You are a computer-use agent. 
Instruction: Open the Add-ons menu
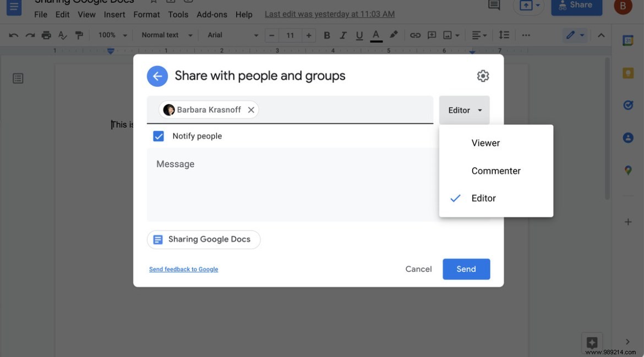pyautogui.click(x=212, y=14)
